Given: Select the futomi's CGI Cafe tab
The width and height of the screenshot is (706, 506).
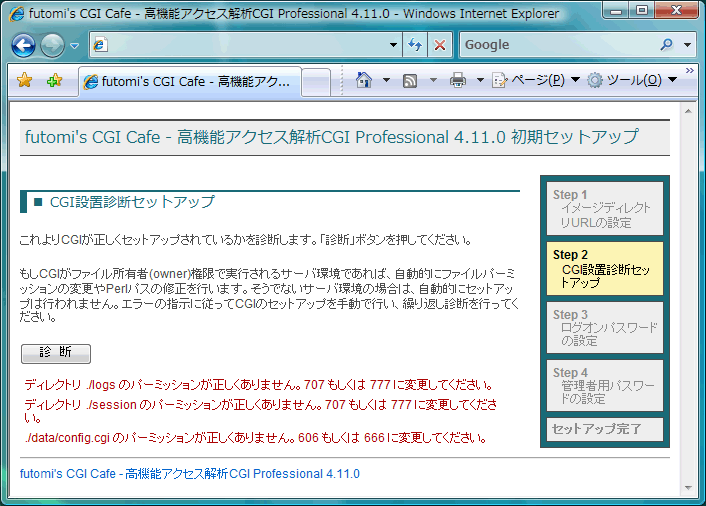Looking at the screenshot, I should click(x=190, y=81).
